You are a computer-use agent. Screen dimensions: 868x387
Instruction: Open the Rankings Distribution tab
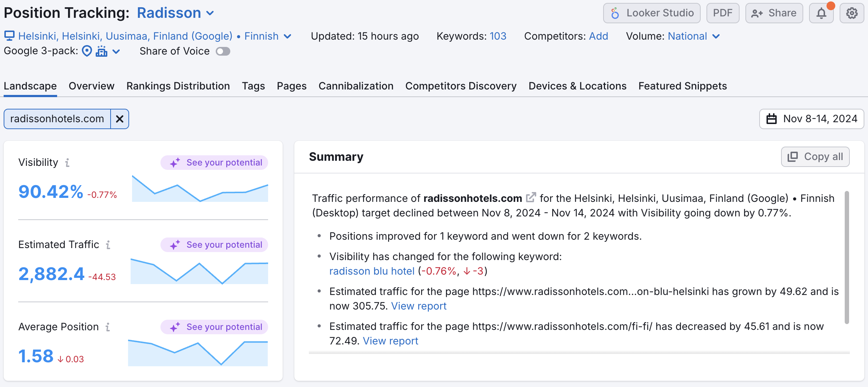tap(178, 86)
